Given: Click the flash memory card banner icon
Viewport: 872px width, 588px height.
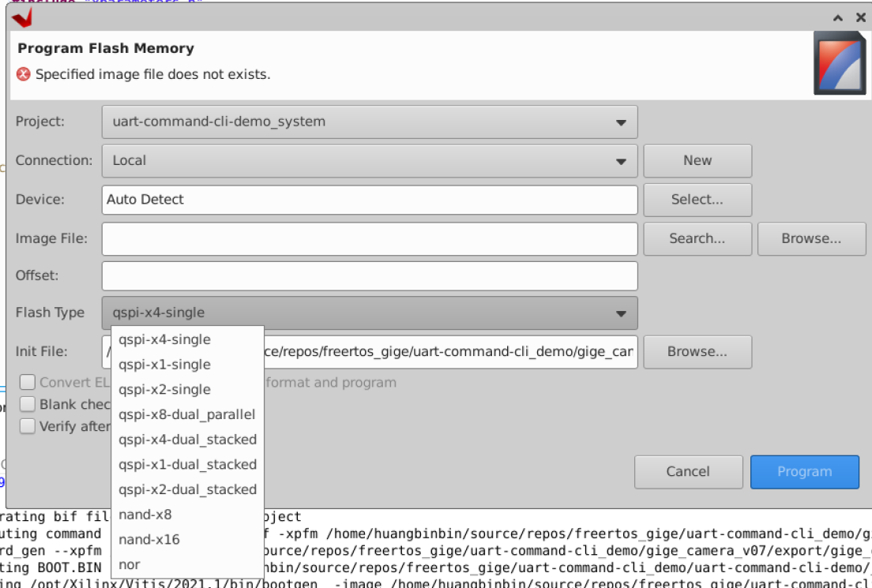Looking at the screenshot, I should coord(839,63).
